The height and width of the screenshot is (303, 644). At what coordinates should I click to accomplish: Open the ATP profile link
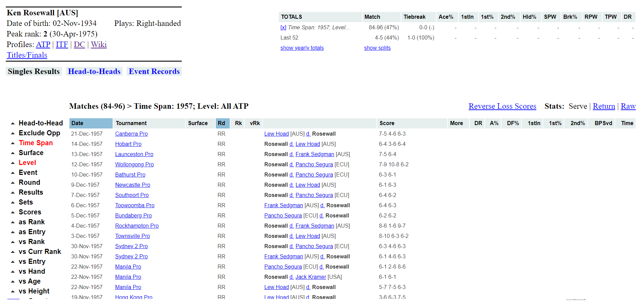[x=43, y=45]
